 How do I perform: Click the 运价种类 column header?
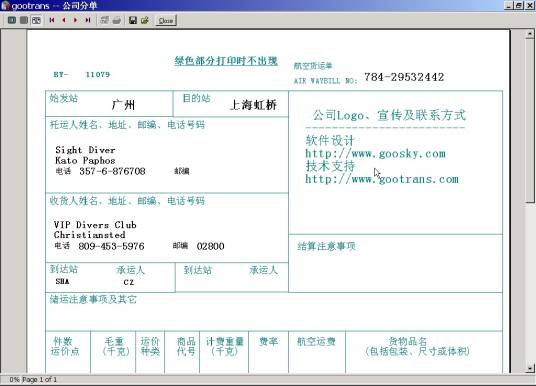[x=150, y=346]
